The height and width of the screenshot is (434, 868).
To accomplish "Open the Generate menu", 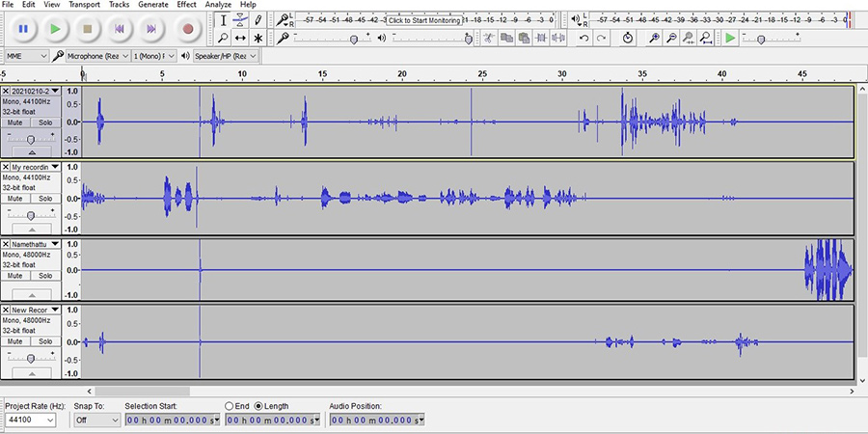I will (x=153, y=5).
